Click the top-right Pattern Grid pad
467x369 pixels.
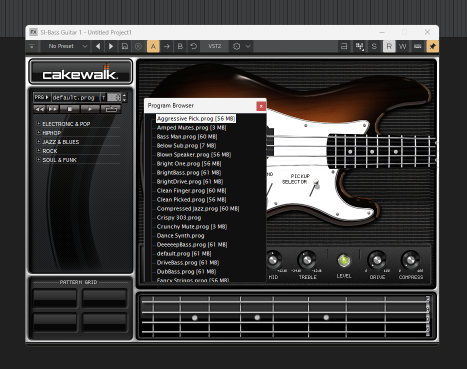pos(105,298)
